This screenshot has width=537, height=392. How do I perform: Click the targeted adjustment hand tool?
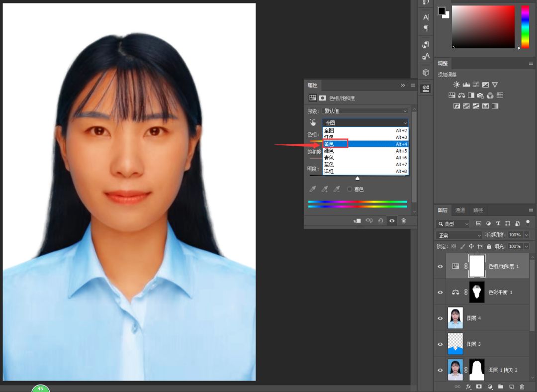point(313,122)
